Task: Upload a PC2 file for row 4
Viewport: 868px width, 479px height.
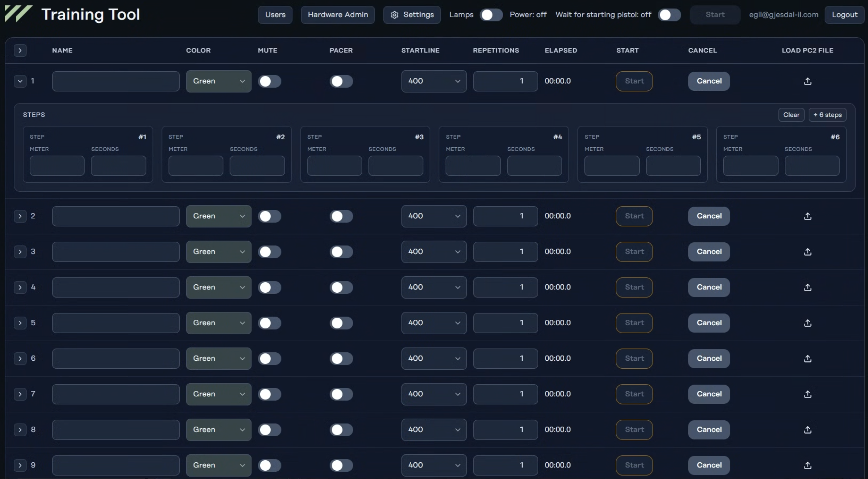Action: pyautogui.click(x=807, y=287)
